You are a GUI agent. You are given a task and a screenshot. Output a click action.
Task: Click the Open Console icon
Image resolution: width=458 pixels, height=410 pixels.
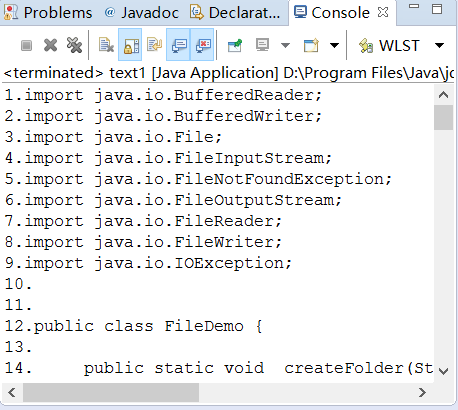(x=311, y=45)
